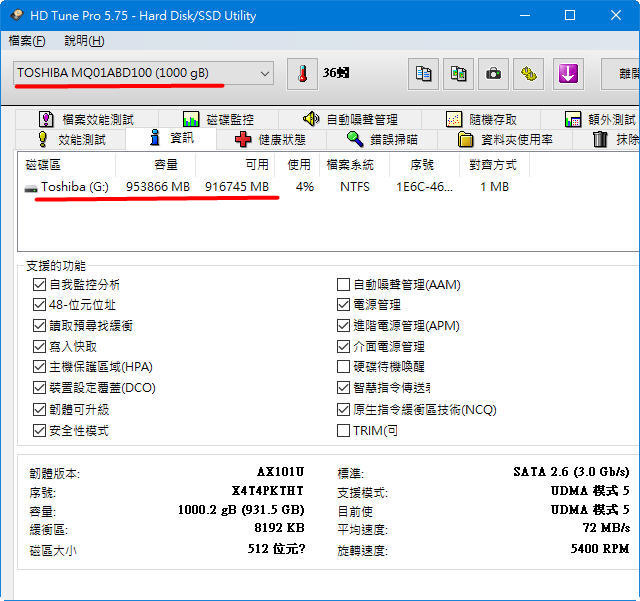Save screenshot using the camera icon
Screen dimensions: 640x601
(493, 74)
